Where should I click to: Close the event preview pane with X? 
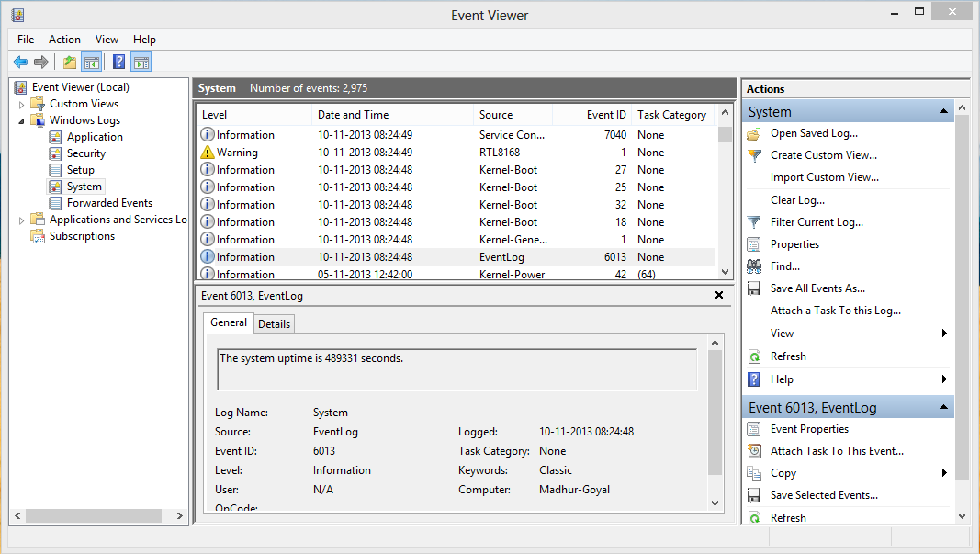point(719,295)
